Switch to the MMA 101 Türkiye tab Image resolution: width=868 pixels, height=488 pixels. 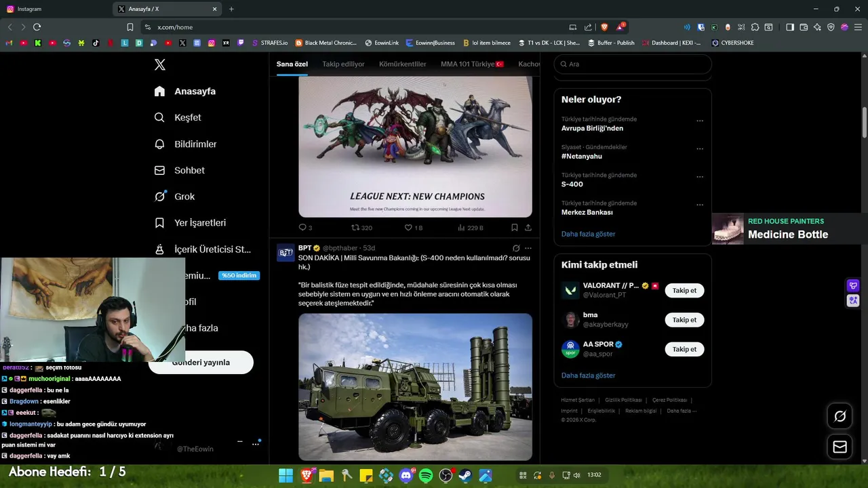click(472, 64)
